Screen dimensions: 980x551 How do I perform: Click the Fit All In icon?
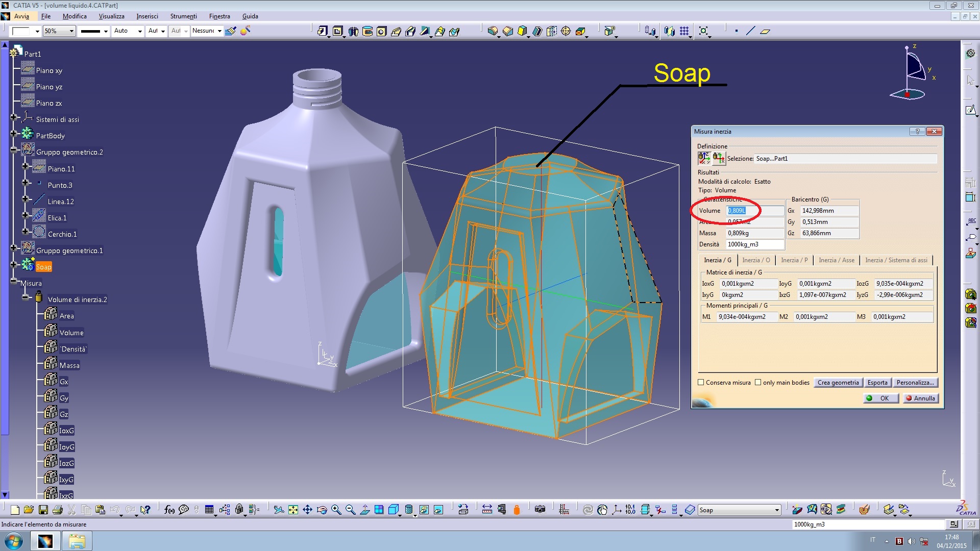click(x=293, y=510)
